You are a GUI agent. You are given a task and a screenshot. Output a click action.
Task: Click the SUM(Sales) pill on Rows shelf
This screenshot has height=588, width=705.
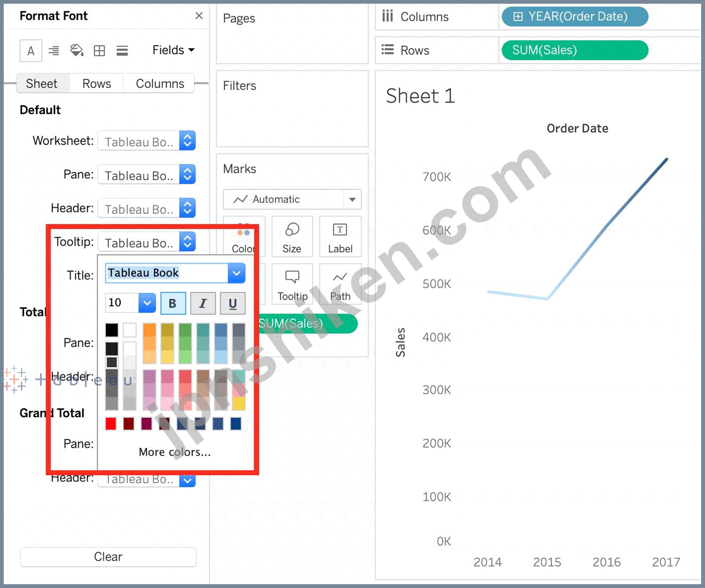point(575,50)
